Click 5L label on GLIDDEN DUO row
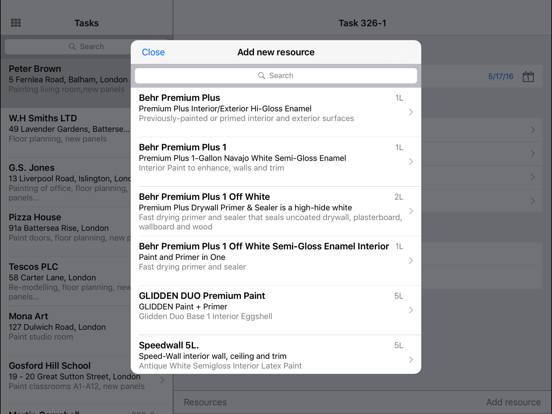The width and height of the screenshot is (552, 414). coord(399,296)
